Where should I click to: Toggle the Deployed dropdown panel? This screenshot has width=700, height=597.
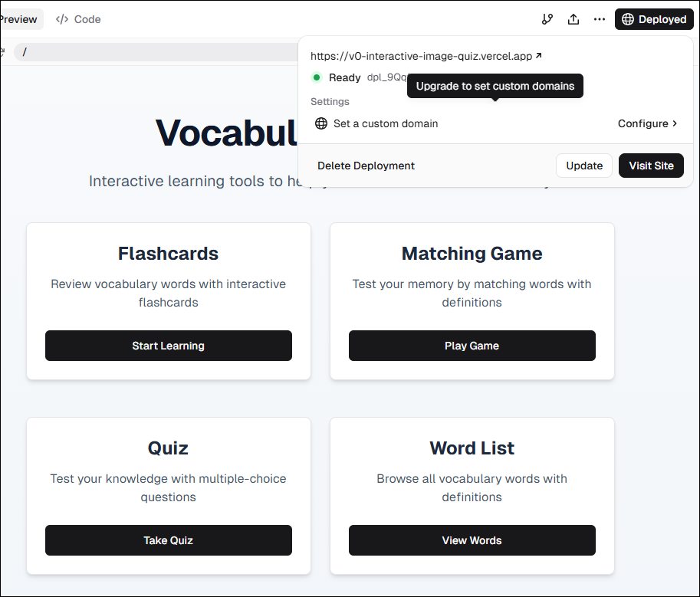coord(654,19)
